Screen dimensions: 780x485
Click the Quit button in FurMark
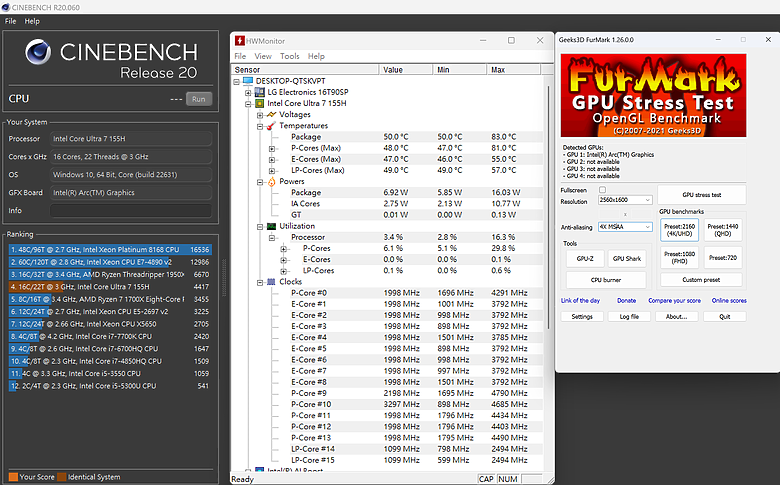pyautogui.click(x=725, y=316)
